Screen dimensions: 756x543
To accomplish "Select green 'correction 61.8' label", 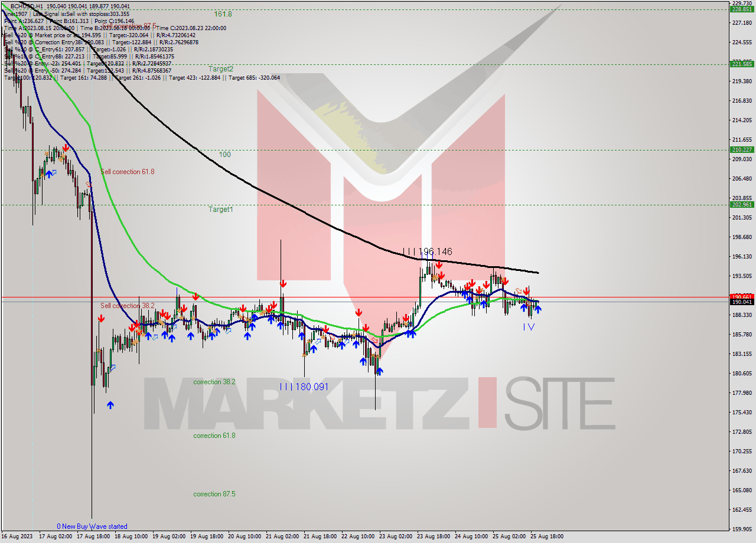I will coord(214,436).
